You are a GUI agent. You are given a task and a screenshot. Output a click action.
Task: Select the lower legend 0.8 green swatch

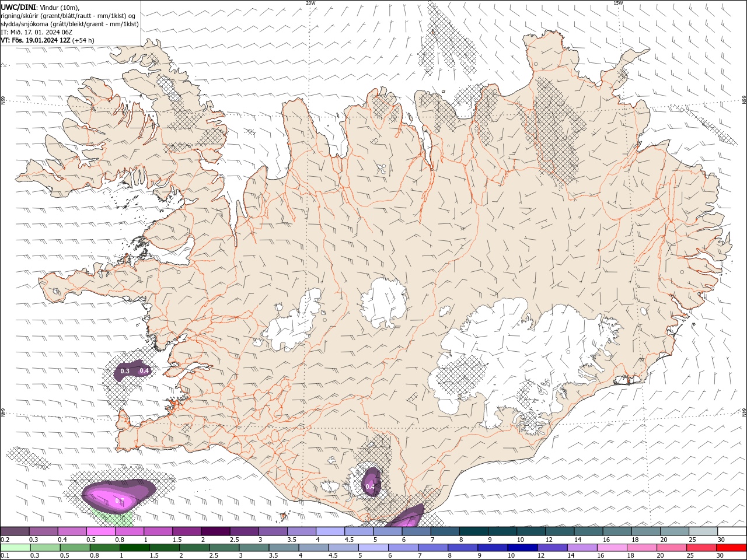(x=104, y=547)
